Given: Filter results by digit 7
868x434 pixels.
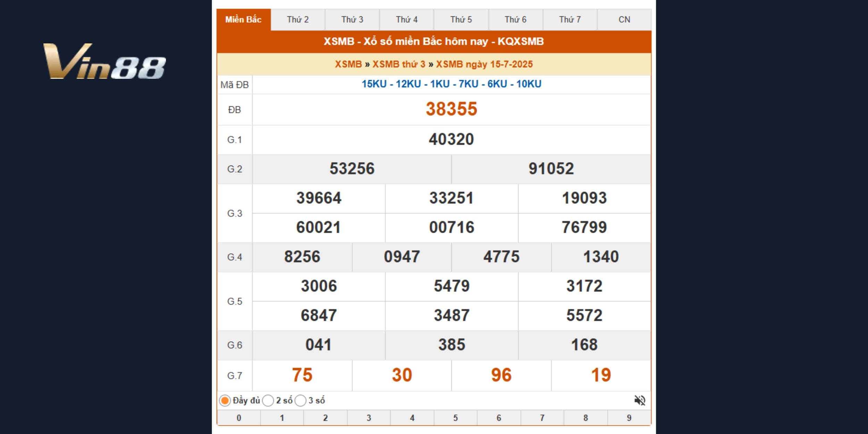Looking at the screenshot, I should click(542, 418).
